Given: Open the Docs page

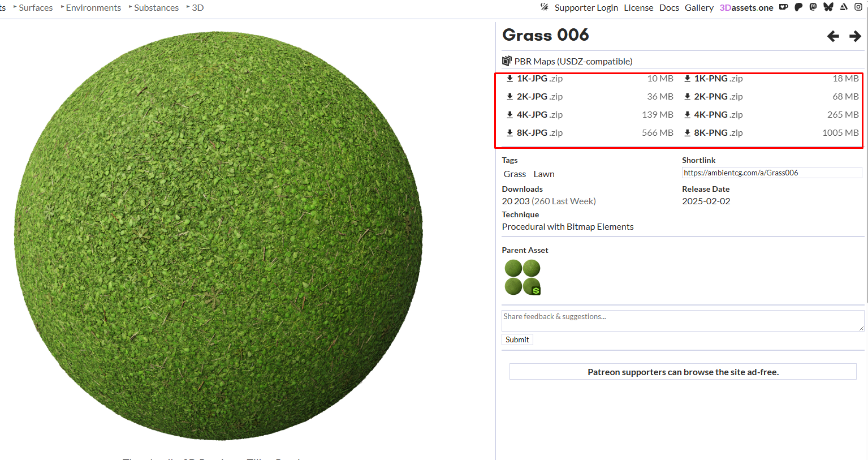Looking at the screenshot, I should tap(669, 8).
